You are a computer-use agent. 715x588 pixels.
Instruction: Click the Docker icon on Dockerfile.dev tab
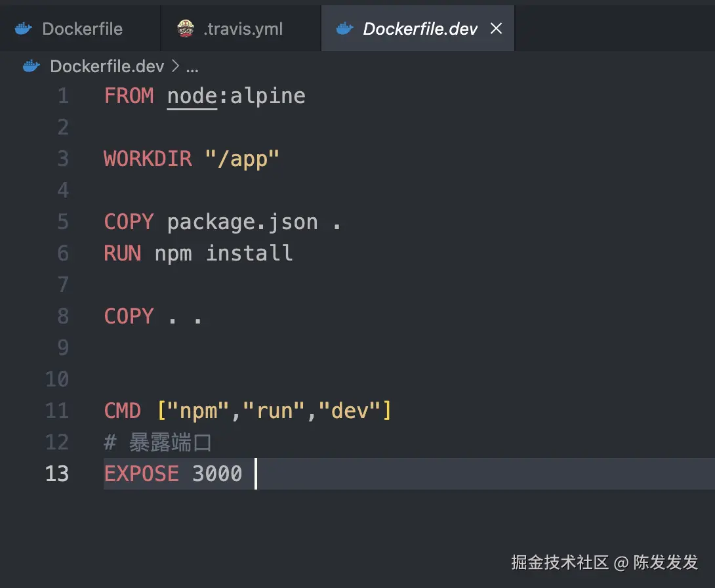click(x=344, y=29)
